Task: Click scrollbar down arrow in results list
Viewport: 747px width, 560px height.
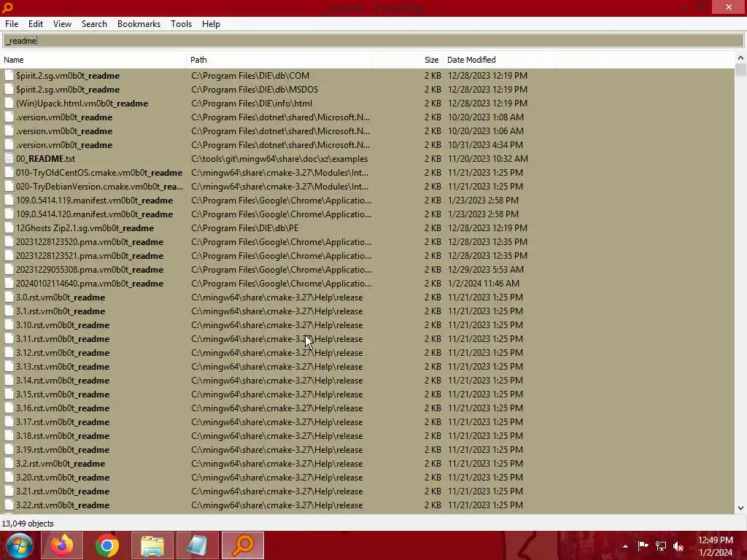Action: pos(740,508)
